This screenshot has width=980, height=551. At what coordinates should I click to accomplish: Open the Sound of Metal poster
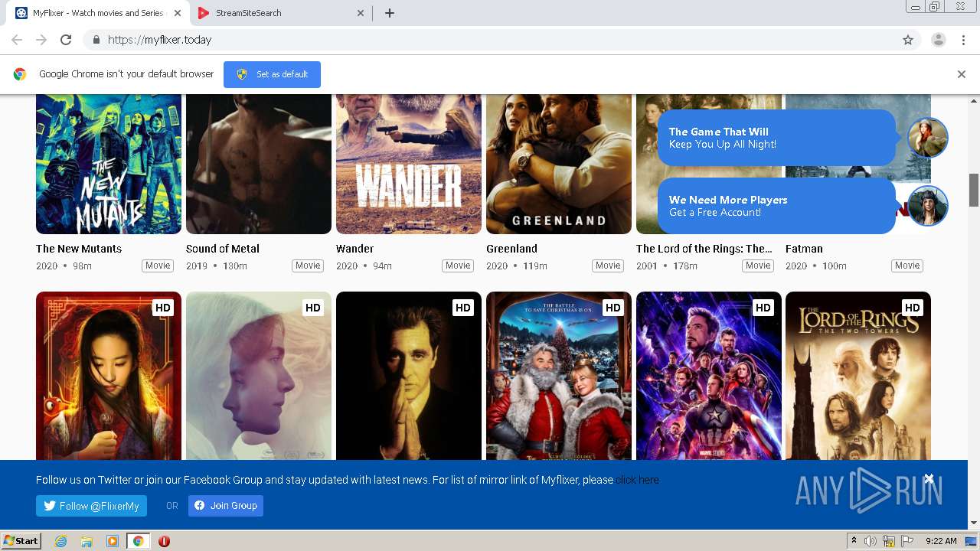pos(259,164)
